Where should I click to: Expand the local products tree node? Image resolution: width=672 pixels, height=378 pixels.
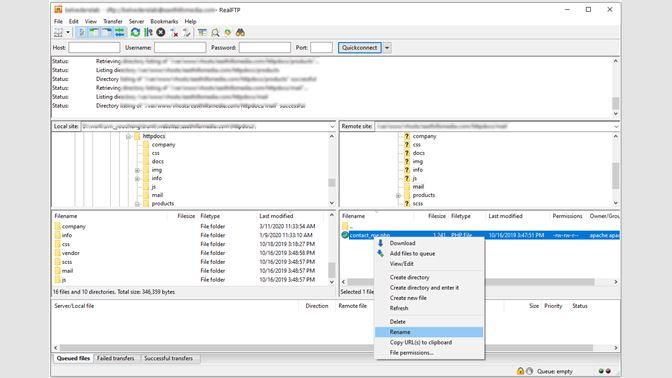(x=138, y=204)
